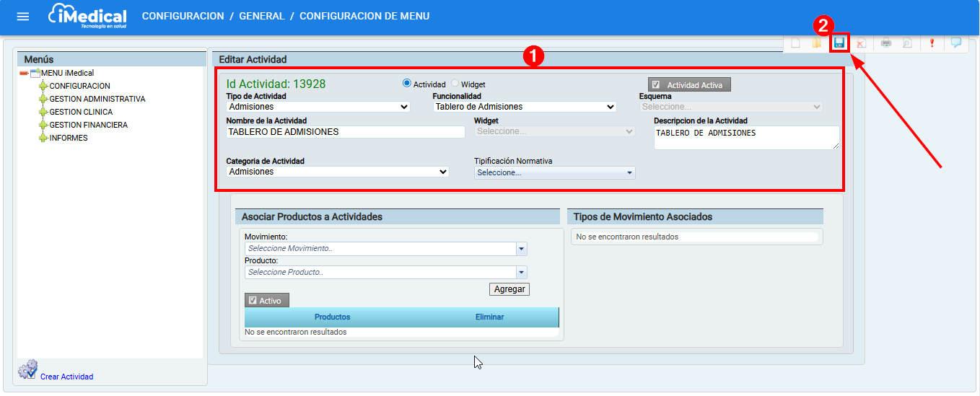This screenshot has width=980, height=396.
Task: Select the Widget radio button
Action: (455, 84)
